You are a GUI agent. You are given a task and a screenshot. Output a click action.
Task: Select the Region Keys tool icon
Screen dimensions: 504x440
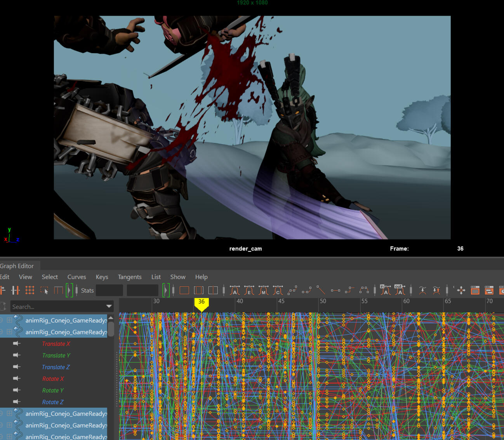pyautogui.click(x=44, y=290)
